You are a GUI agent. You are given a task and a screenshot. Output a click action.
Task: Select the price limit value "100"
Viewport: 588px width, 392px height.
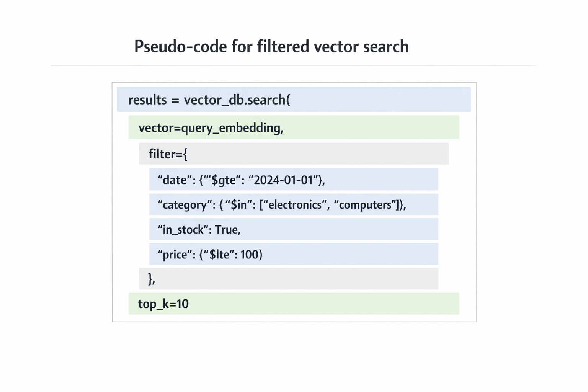[249, 255]
